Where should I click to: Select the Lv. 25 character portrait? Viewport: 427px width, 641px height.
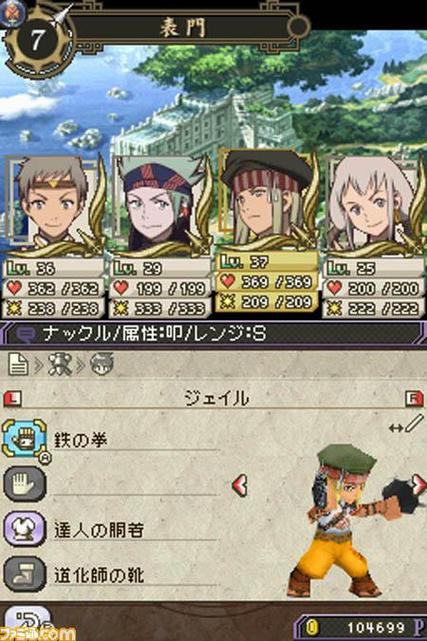pyautogui.click(x=375, y=204)
